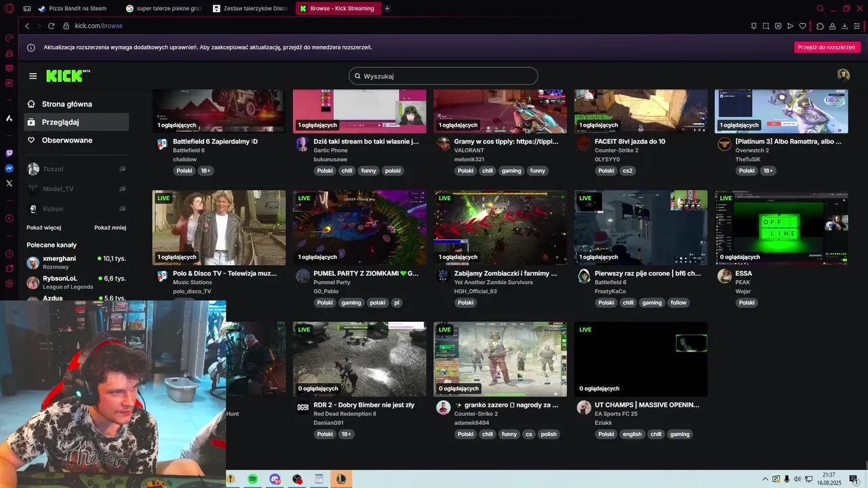Reload the kick.com page
868x488 pixels.
click(x=51, y=26)
